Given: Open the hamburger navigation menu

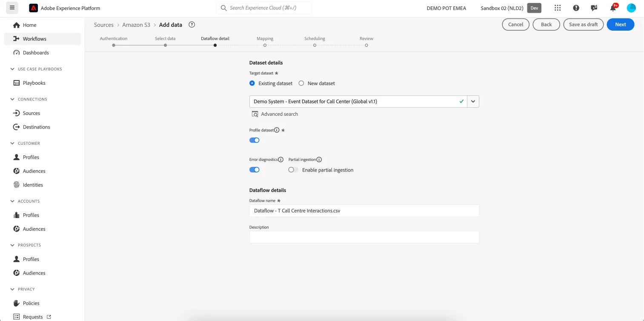Looking at the screenshot, I should 12,8.
